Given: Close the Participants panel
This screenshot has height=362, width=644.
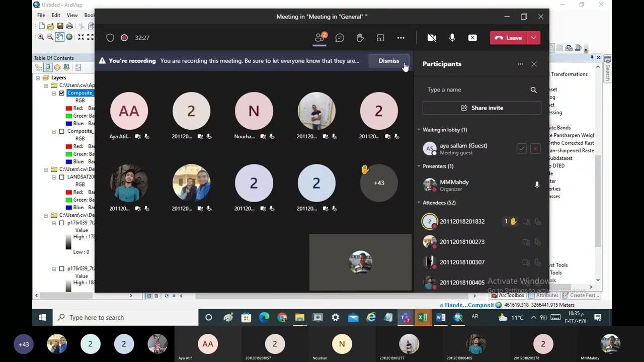Looking at the screenshot, I should [x=534, y=64].
